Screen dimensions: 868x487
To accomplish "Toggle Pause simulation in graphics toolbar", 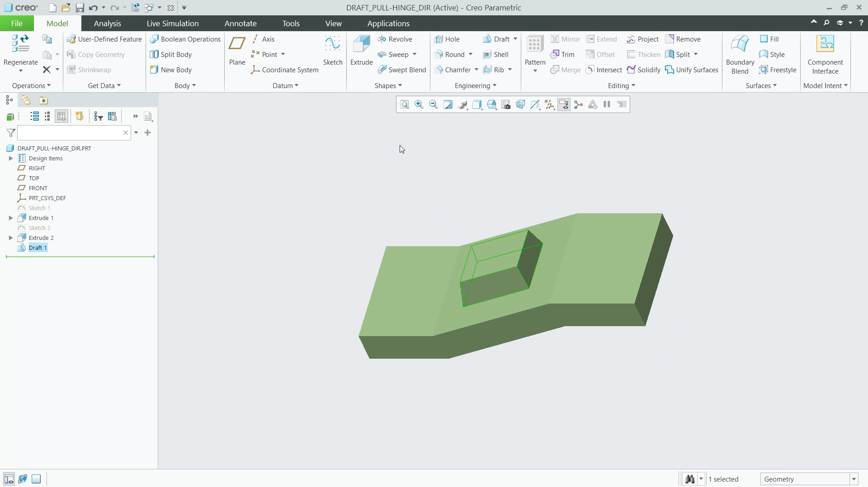I will tap(607, 105).
